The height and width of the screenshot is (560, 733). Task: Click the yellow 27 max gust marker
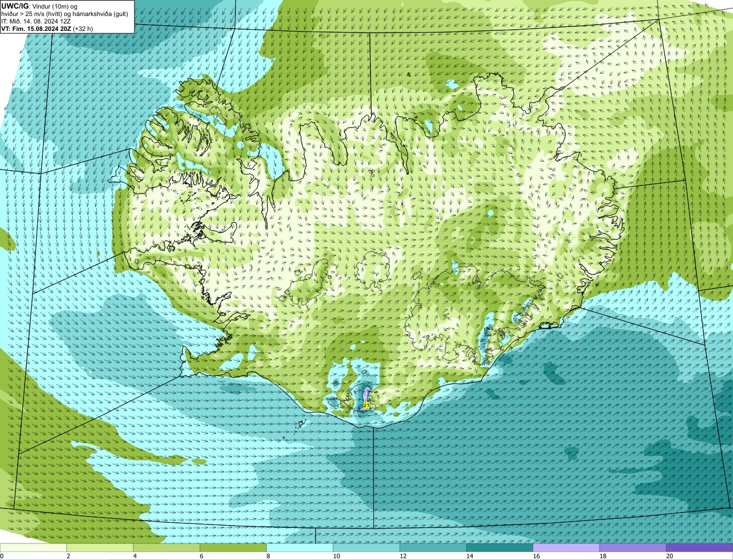coord(366,405)
